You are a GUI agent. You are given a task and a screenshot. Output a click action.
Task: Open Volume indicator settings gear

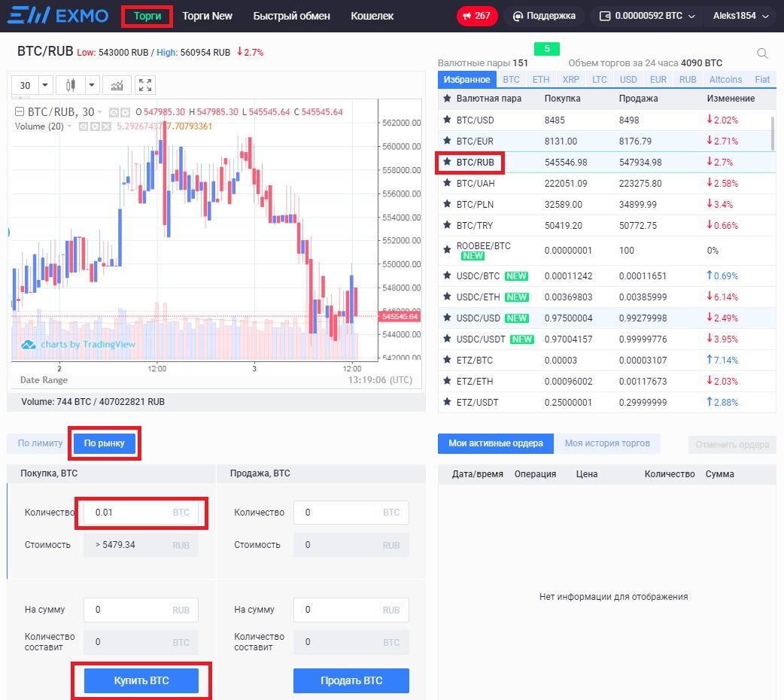(x=95, y=126)
